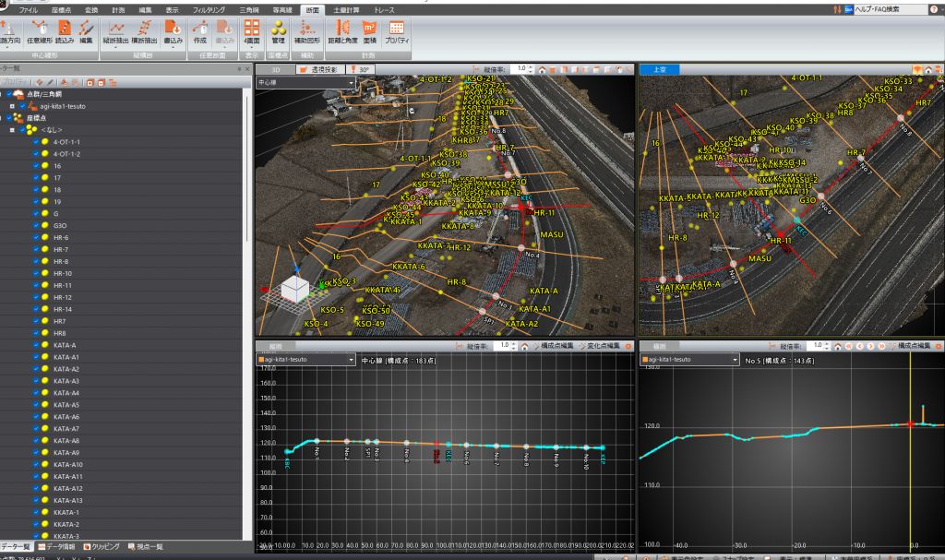Click the 30° view angle button
Screen dimensions: 945x560
[x=361, y=70]
